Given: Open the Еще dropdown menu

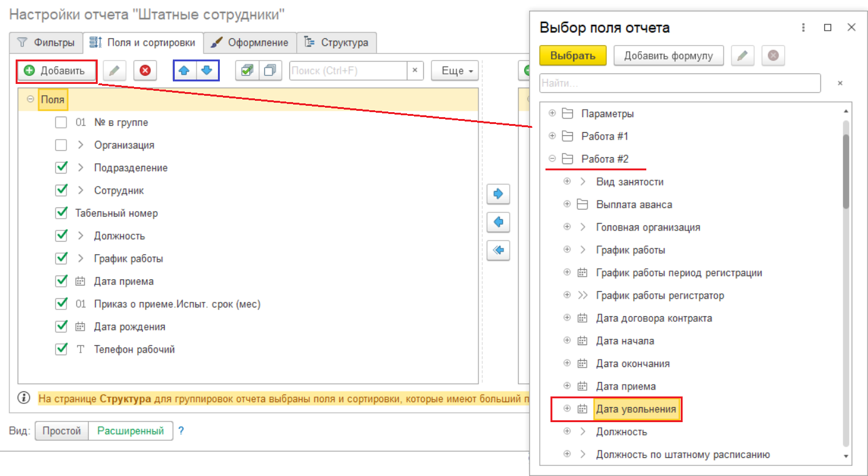Looking at the screenshot, I should (x=455, y=71).
